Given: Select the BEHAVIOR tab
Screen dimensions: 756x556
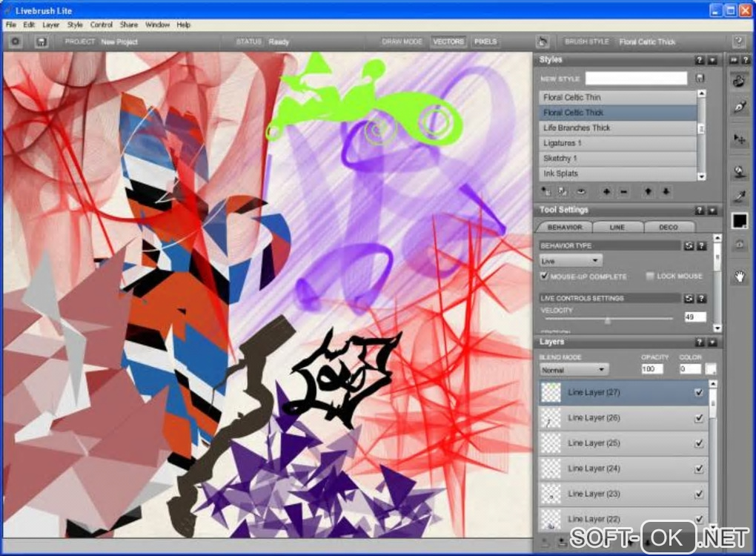Looking at the screenshot, I should point(565,227).
